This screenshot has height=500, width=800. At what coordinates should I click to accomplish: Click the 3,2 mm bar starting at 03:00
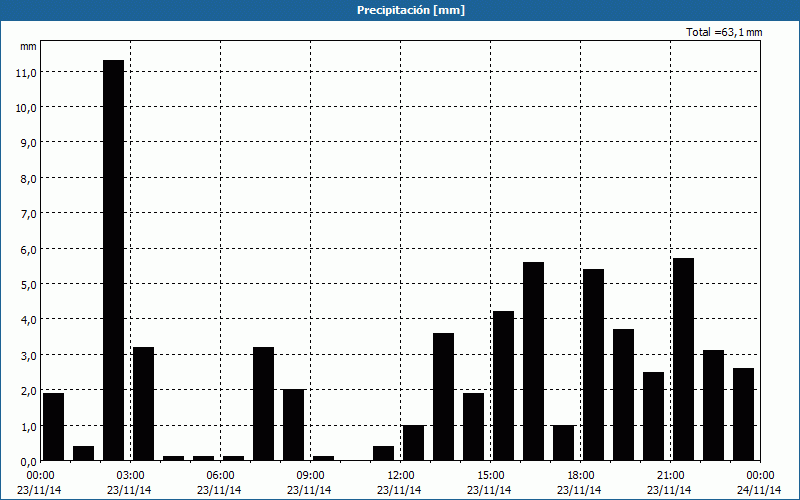pos(143,404)
